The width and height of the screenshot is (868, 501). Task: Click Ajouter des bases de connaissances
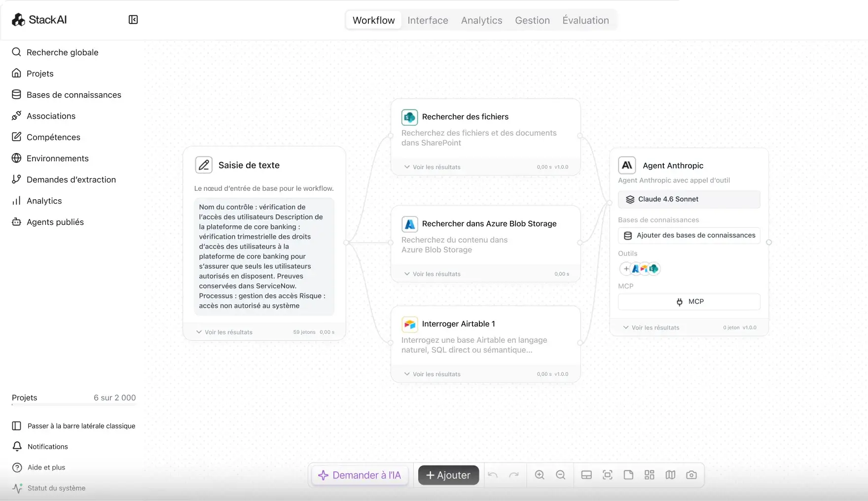click(689, 235)
